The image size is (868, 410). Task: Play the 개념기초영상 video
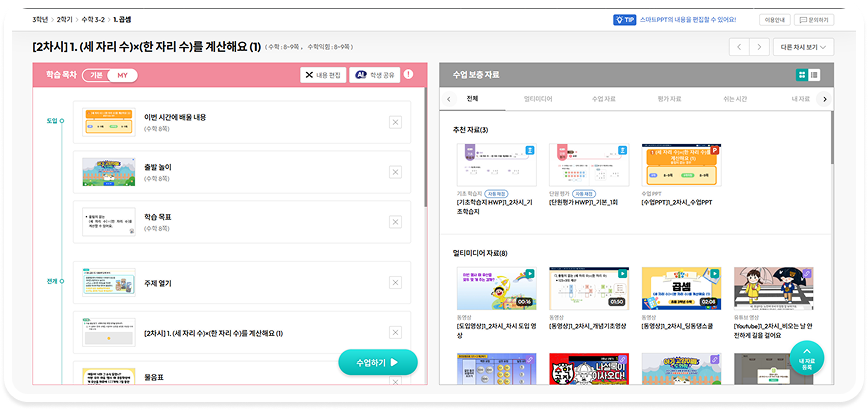623,273
